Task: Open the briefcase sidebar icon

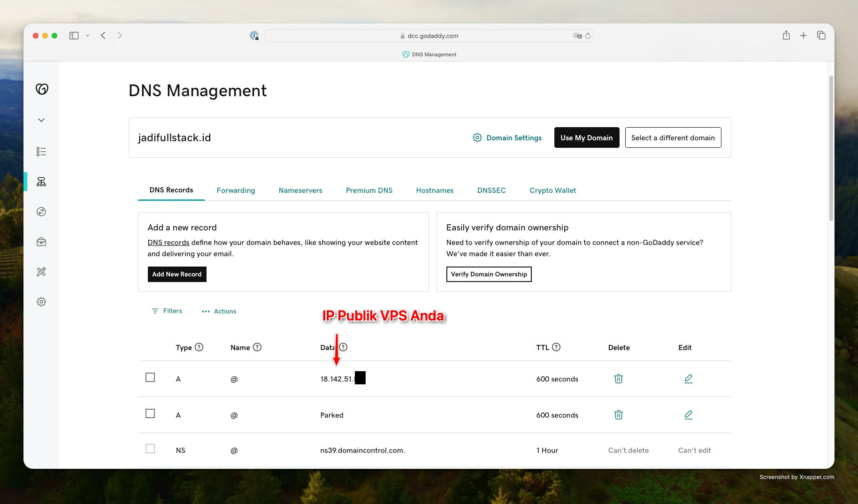Action: (41, 242)
